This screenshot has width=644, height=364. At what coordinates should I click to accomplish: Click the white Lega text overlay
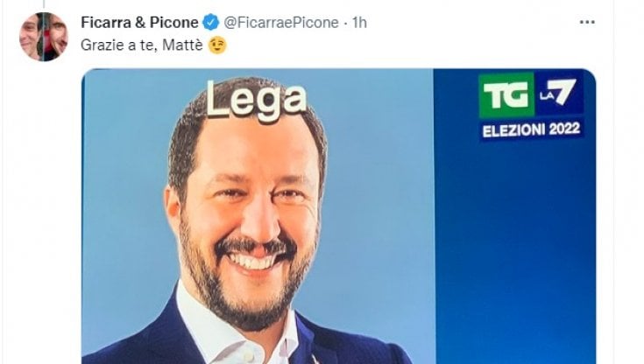[256, 101]
